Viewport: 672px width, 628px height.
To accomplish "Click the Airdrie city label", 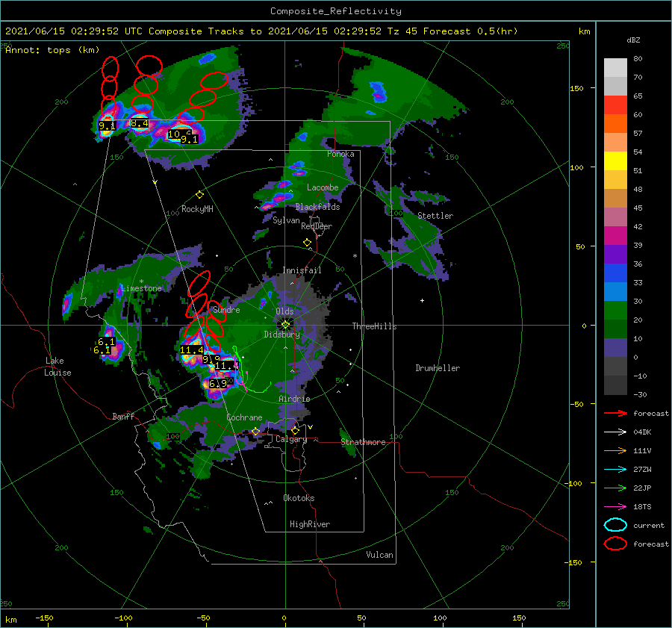I will coord(294,399).
